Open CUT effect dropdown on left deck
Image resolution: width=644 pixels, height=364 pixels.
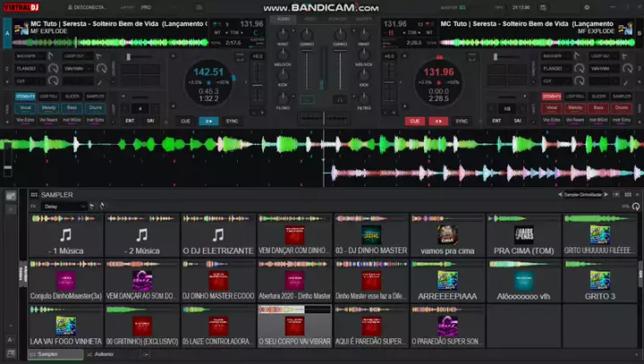click(x=30, y=80)
